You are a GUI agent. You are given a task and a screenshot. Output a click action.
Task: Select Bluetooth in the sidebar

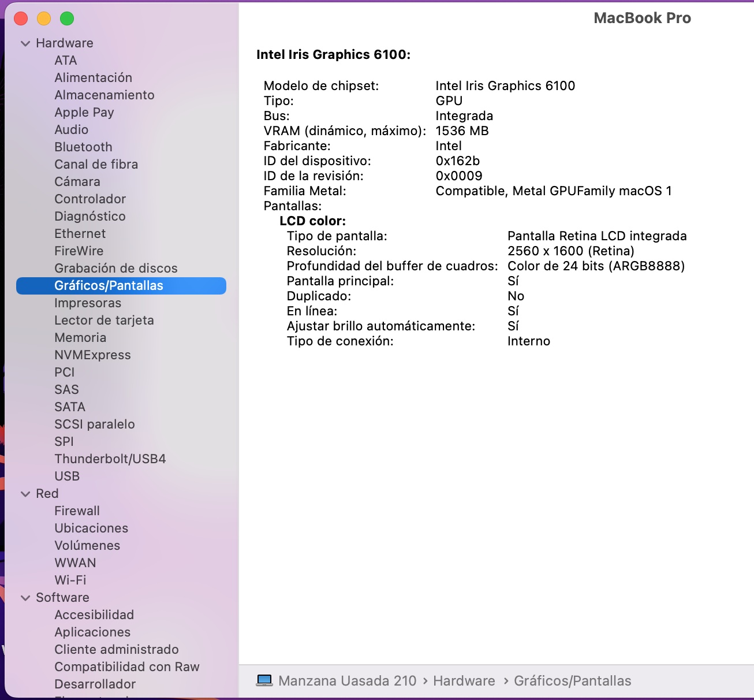click(x=83, y=147)
